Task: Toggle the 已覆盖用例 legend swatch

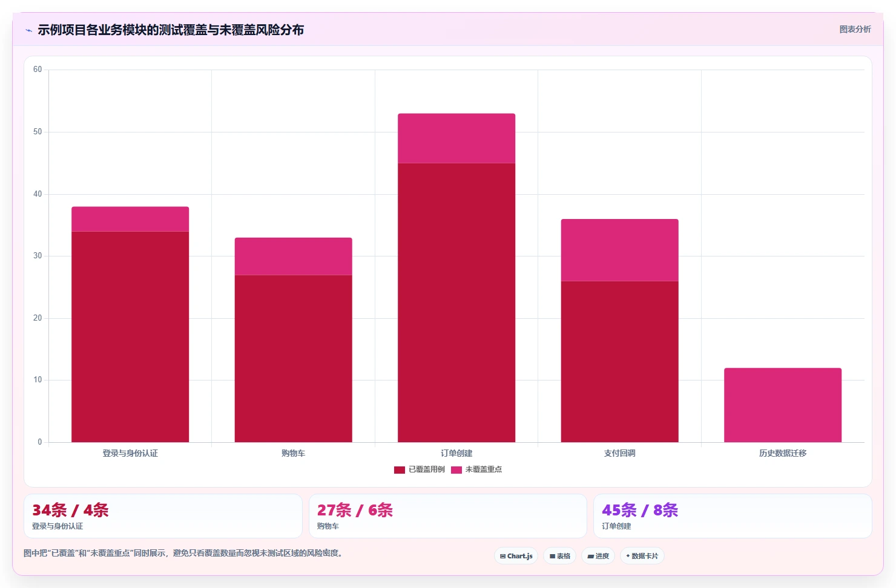Action: coord(399,469)
